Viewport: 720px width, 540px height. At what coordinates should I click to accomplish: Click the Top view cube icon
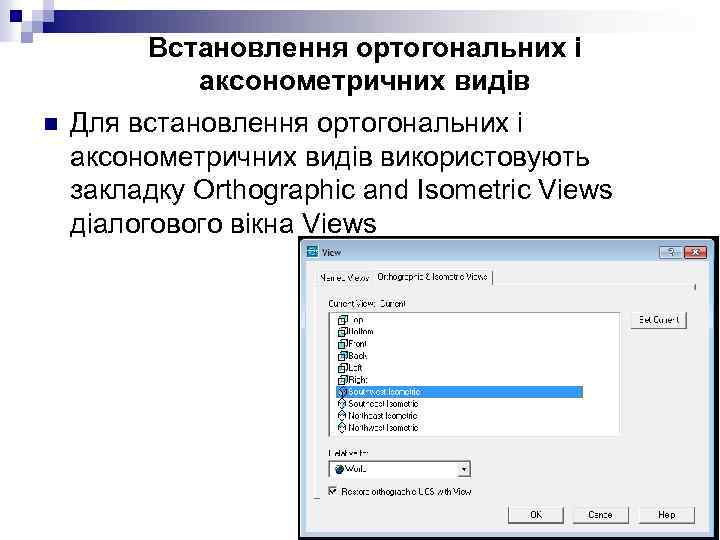pos(343,320)
